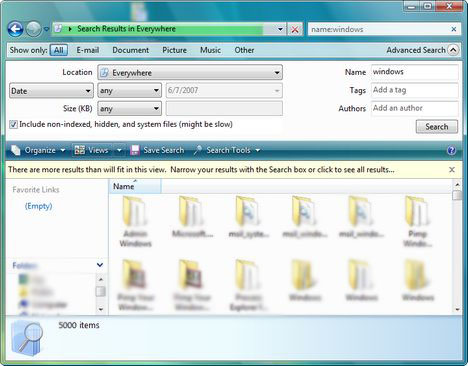Filter results to Music

click(x=210, y=50)
